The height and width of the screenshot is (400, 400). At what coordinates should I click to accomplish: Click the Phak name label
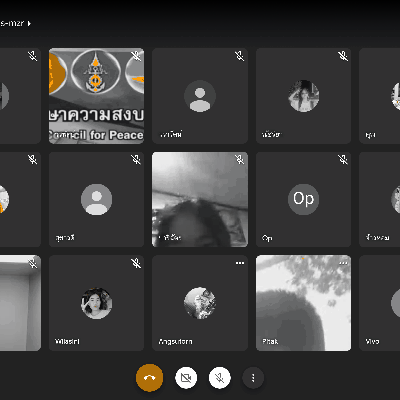[x=270, y=341]
